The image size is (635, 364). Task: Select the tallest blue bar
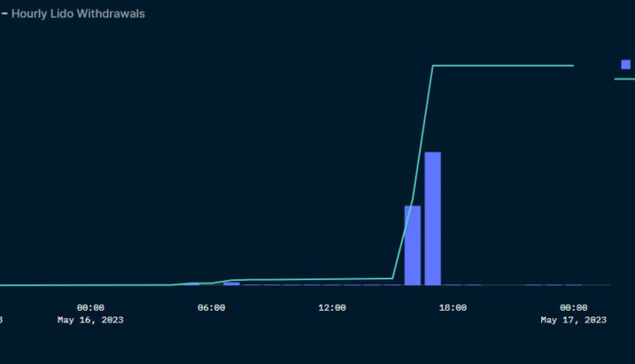tap(433, 218)
